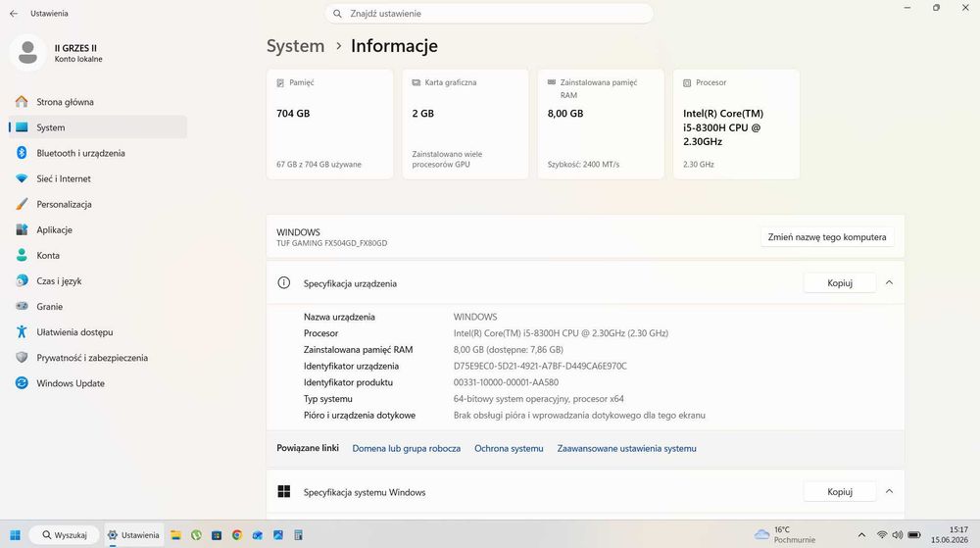Open the Pamięć 704 GB card
980x548 pixels.
pos(330,125)
